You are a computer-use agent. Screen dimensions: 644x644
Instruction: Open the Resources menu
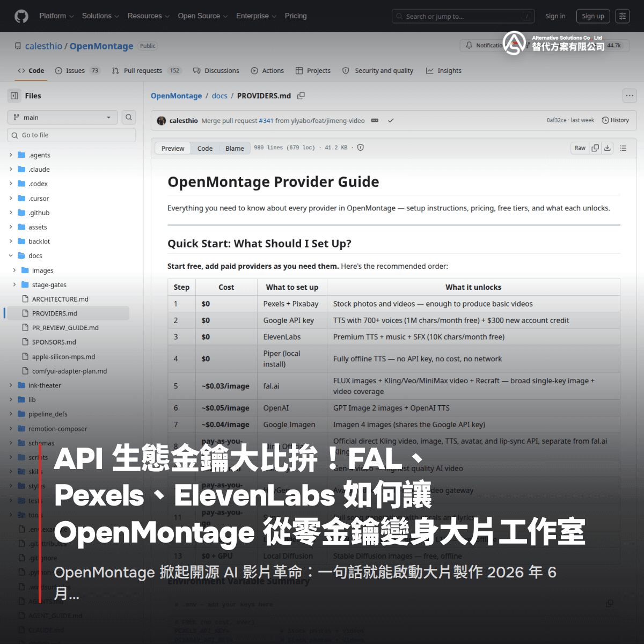148,16
